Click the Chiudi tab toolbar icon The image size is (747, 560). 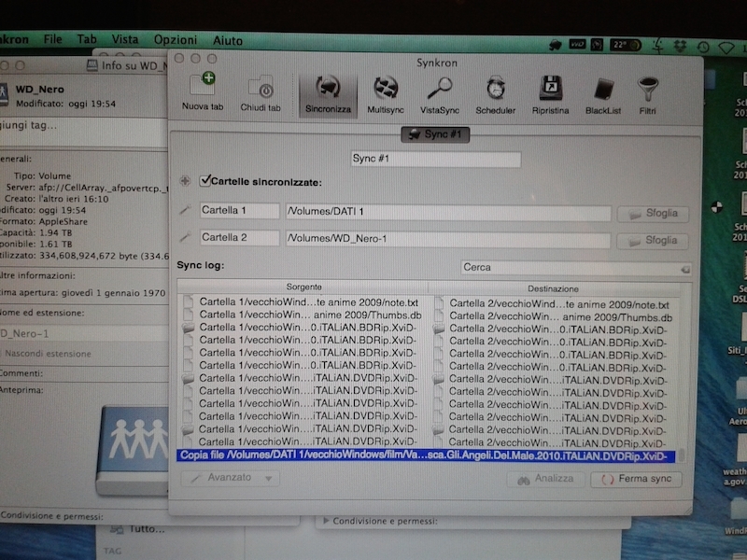[x=261, y=93]
